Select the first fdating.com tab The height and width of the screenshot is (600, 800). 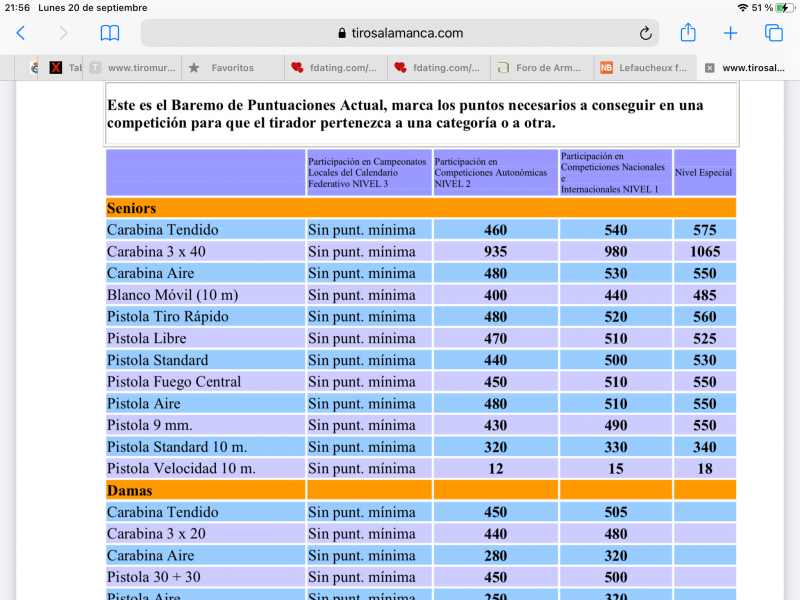pos(335,68)
